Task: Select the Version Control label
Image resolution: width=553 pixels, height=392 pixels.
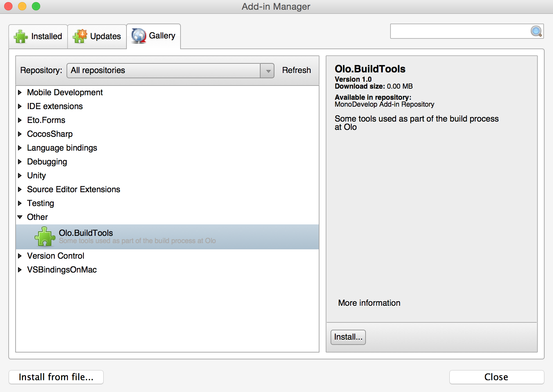Action: [x=55, y=256]
